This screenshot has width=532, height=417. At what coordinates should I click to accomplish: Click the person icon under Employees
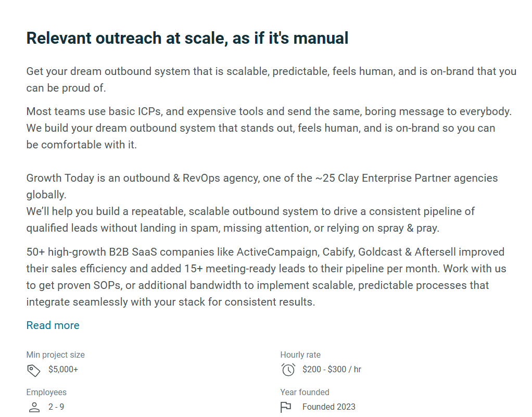[33, 407]
